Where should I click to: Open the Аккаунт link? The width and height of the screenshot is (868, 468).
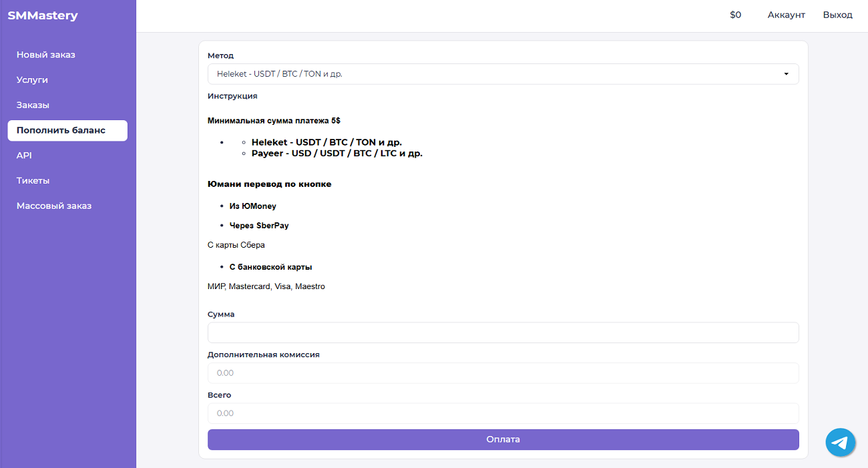pos(786,15)
